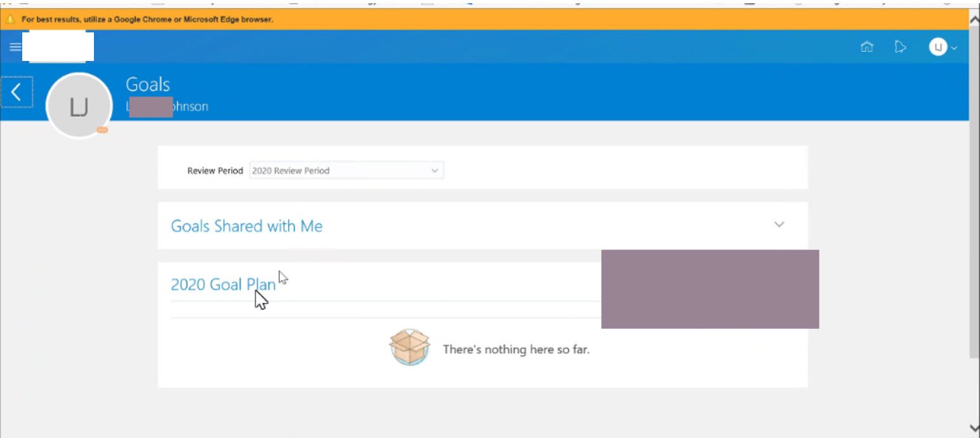Open the Review Period dropdown

pyautogui.click(x=434, y=170)
